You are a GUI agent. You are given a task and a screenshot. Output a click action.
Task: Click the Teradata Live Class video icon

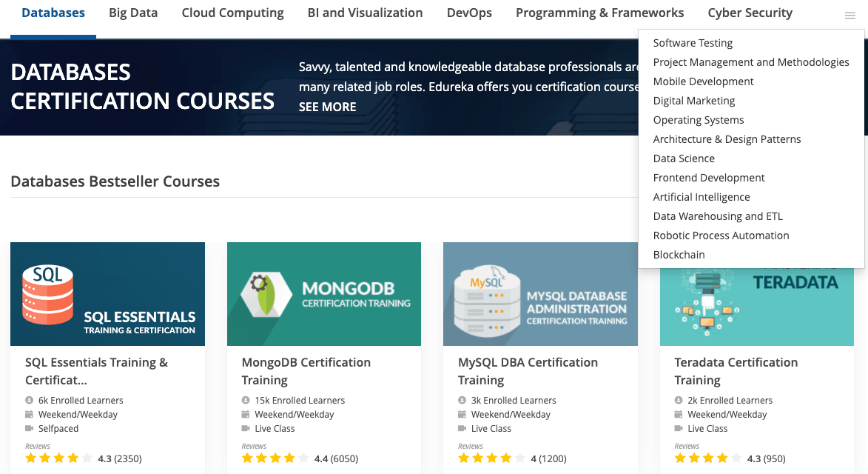pyautogui.click(x=679, y=428)
